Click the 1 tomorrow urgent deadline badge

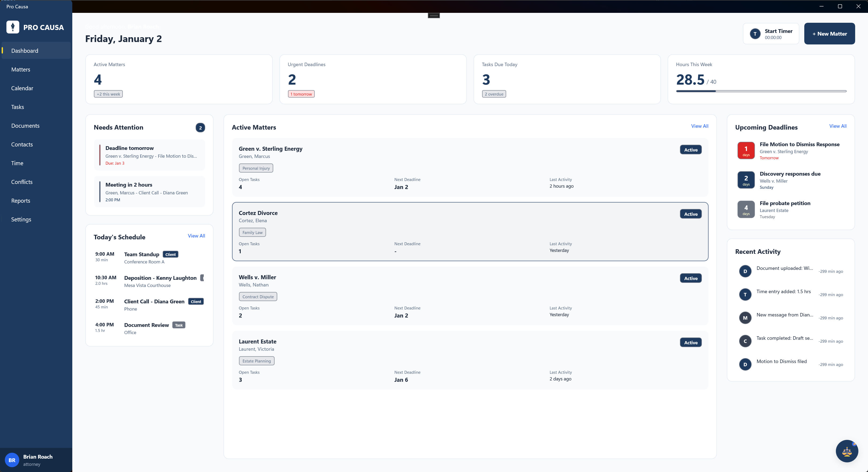point(301,94)
